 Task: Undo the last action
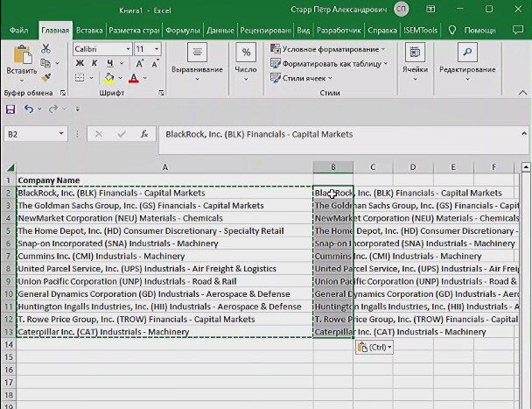(29, 109)
